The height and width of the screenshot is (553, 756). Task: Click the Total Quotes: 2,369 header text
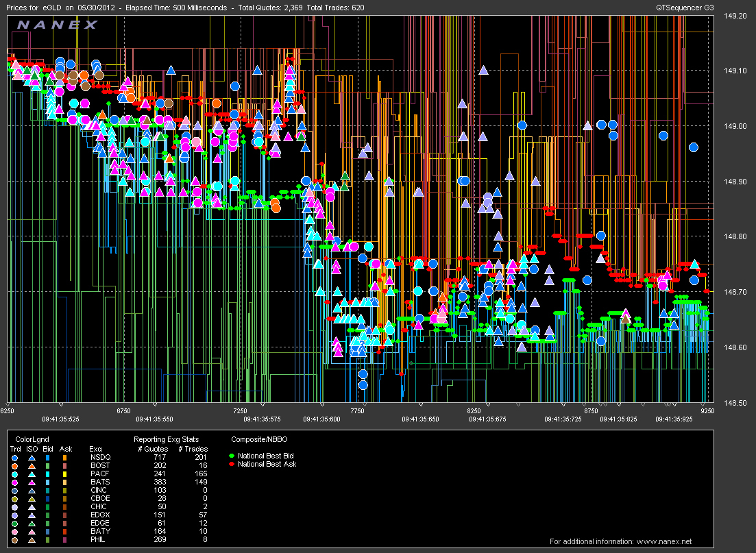tap(270, 8)
